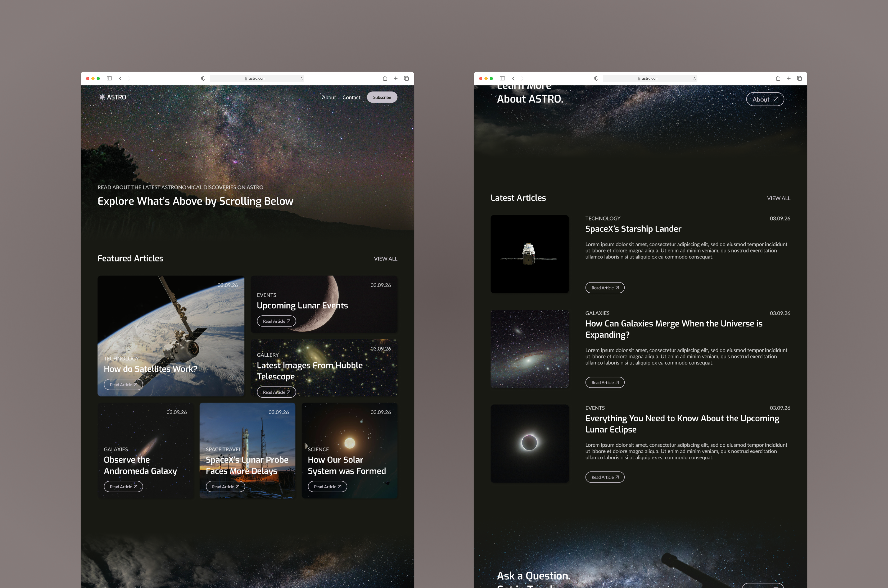Screen dimensions: 888x588
Task: Click the forward arrow in right browser window
Action: tap(522, 78)
